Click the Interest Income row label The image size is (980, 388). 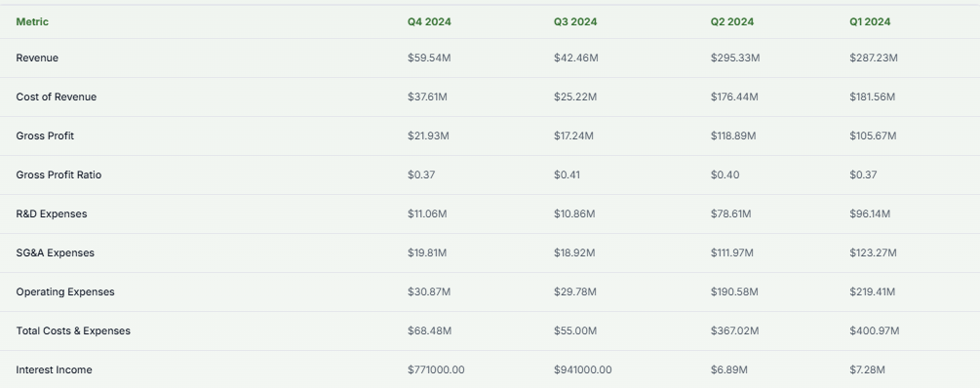[x=54, y=369]
